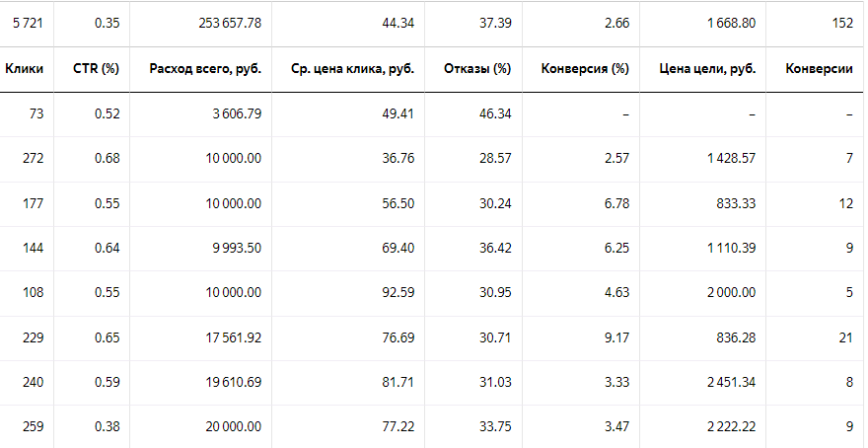Click the Конверсия (%) column header
Screen dimensions: 868x448
[x=585, y=69]
